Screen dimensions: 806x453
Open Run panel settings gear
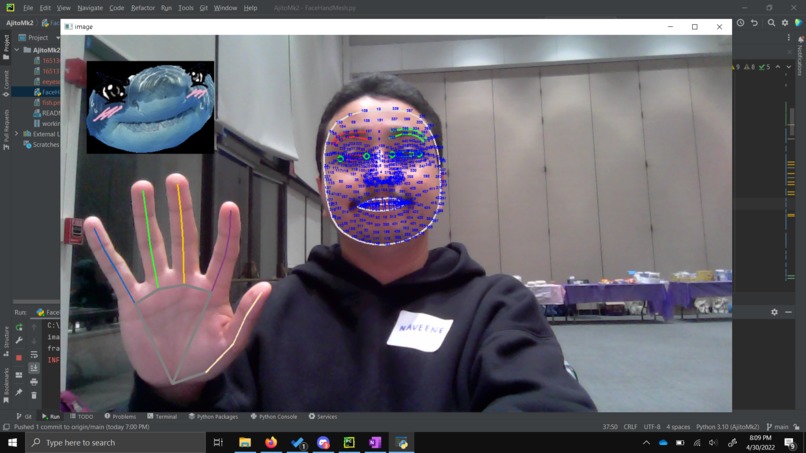click(x=774, y=312)
